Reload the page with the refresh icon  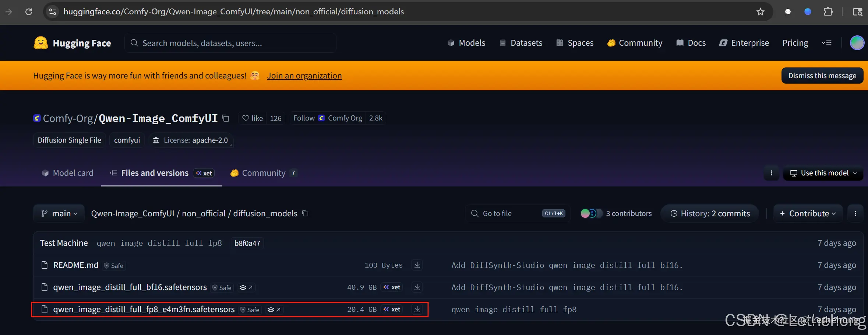[29, 12]
